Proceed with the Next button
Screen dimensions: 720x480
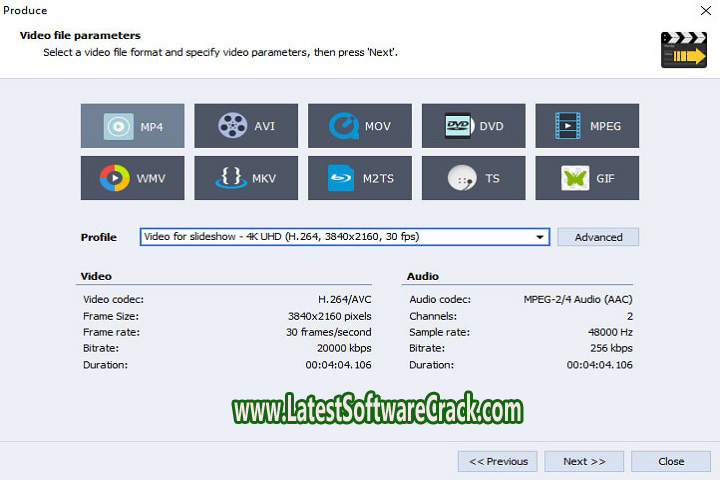(584, 461)
